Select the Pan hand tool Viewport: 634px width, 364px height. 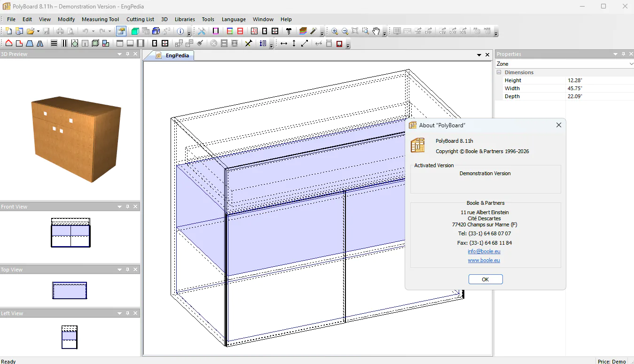(376, 31)
